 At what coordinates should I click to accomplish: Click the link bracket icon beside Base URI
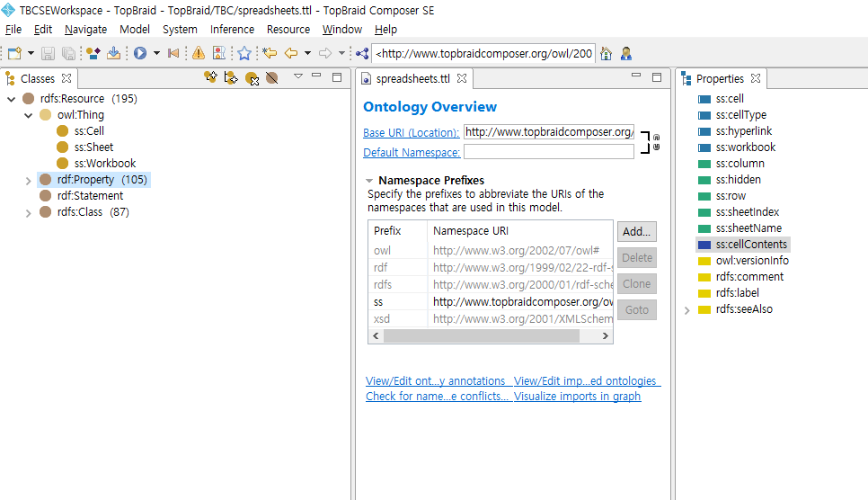tap(645, 142)
